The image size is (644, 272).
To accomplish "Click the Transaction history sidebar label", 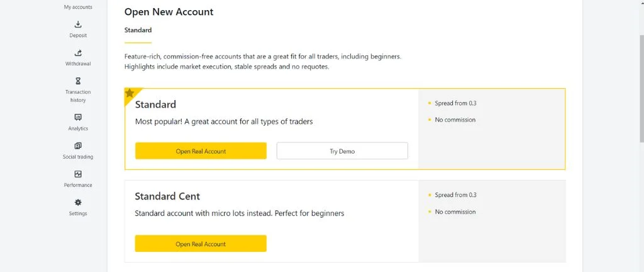I will [x=78, y=96].
